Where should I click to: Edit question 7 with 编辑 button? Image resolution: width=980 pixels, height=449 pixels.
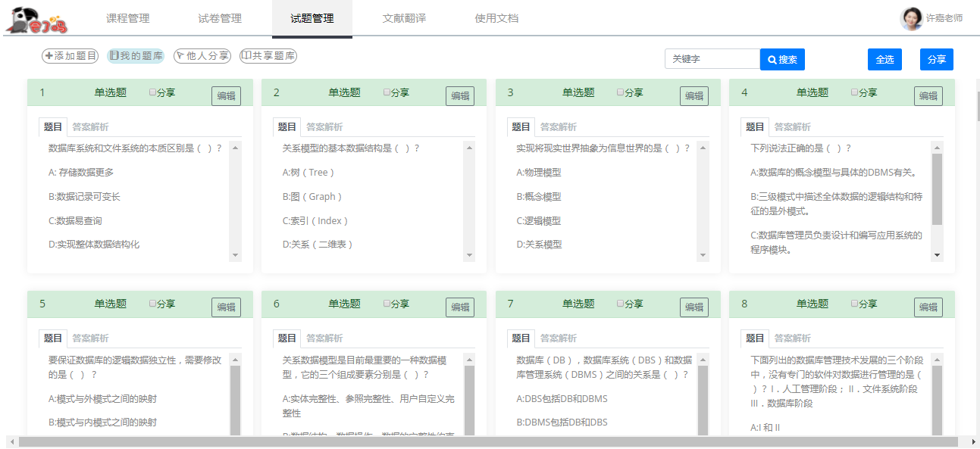tap(694, 307)
